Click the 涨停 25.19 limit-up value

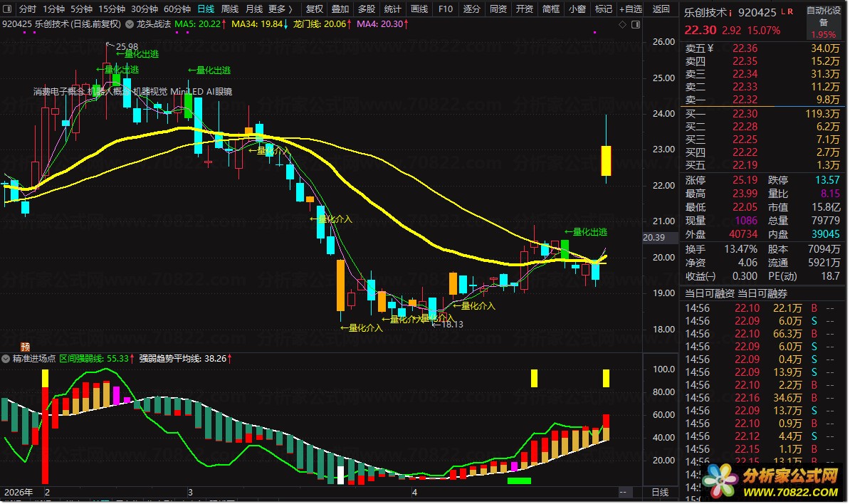[745, 180]
